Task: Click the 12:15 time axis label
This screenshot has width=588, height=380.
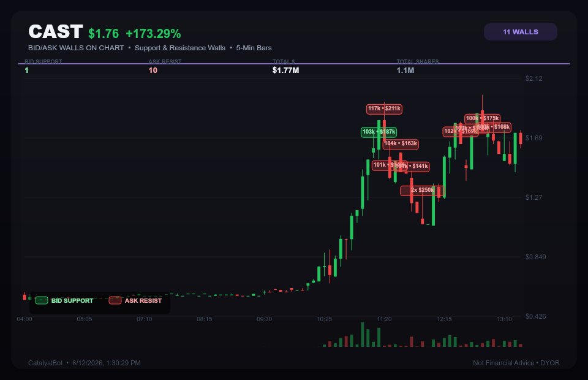Action: click(445, 319)
